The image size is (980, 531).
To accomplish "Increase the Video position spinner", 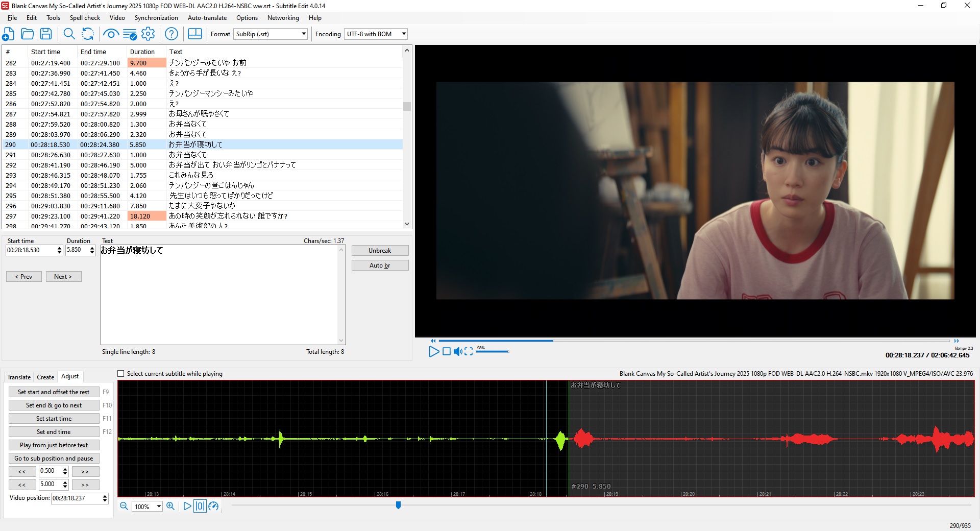I will coord(105,496).
